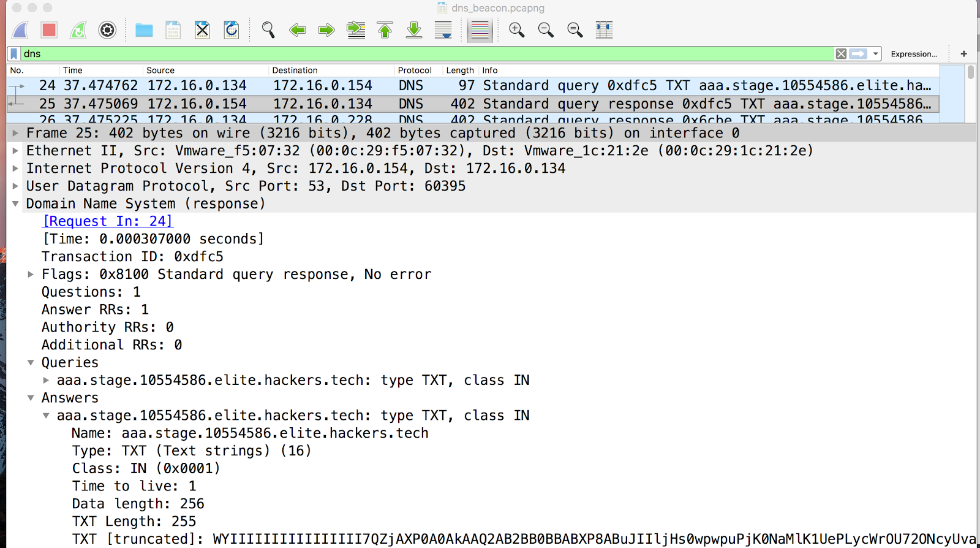Zoom in on packet text

coord(517,30)
